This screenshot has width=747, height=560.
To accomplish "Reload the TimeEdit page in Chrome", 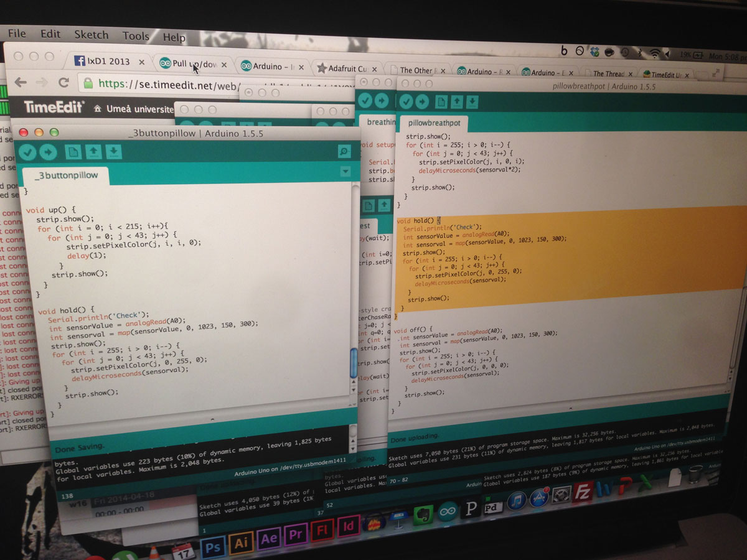I will pos(63,82).
